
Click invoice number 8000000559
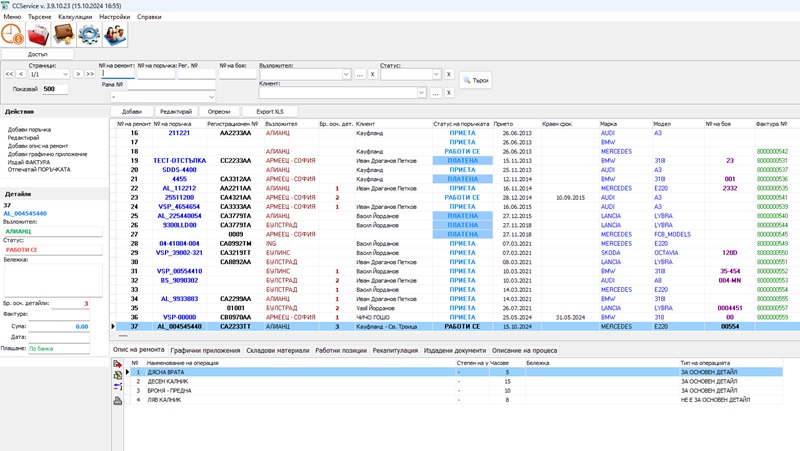click(772, 317)
